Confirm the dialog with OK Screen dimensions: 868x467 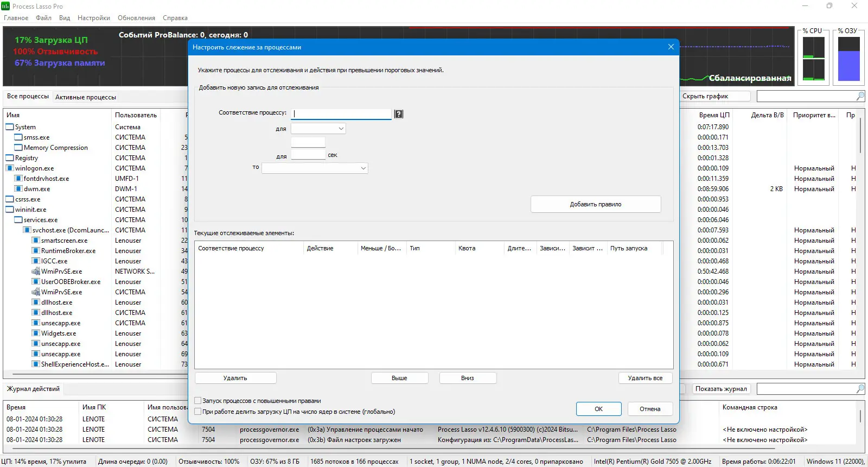coord(599,409)
